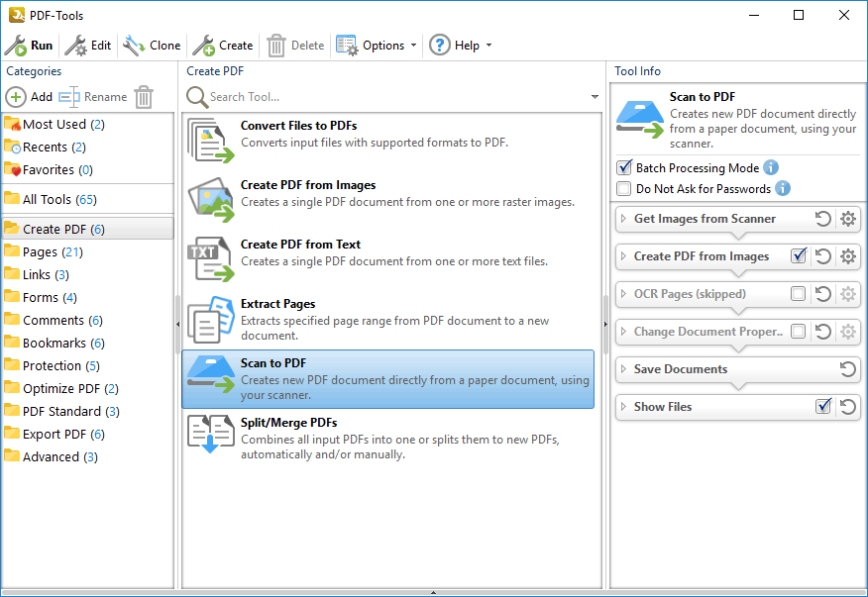
Task: Click the Edit tool button
Action: pos(88,46)
